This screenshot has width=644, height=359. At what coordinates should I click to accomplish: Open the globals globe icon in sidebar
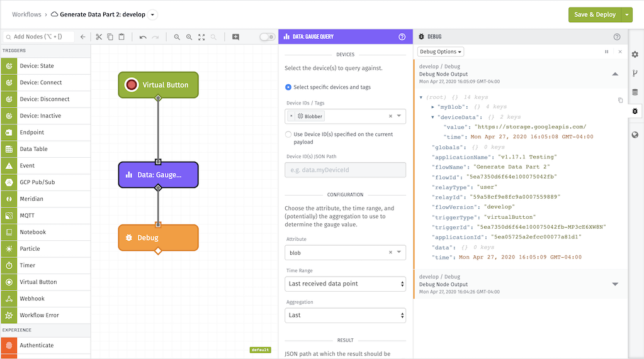point(635,135)
